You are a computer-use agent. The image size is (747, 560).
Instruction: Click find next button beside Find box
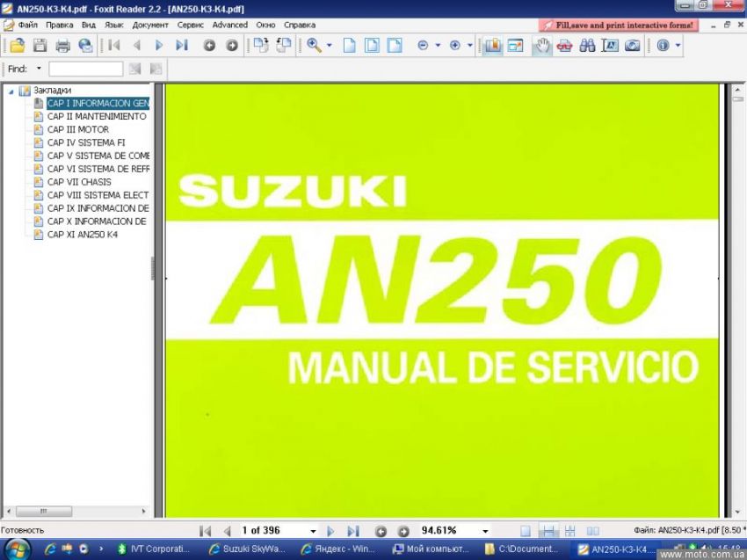(156, 69)
